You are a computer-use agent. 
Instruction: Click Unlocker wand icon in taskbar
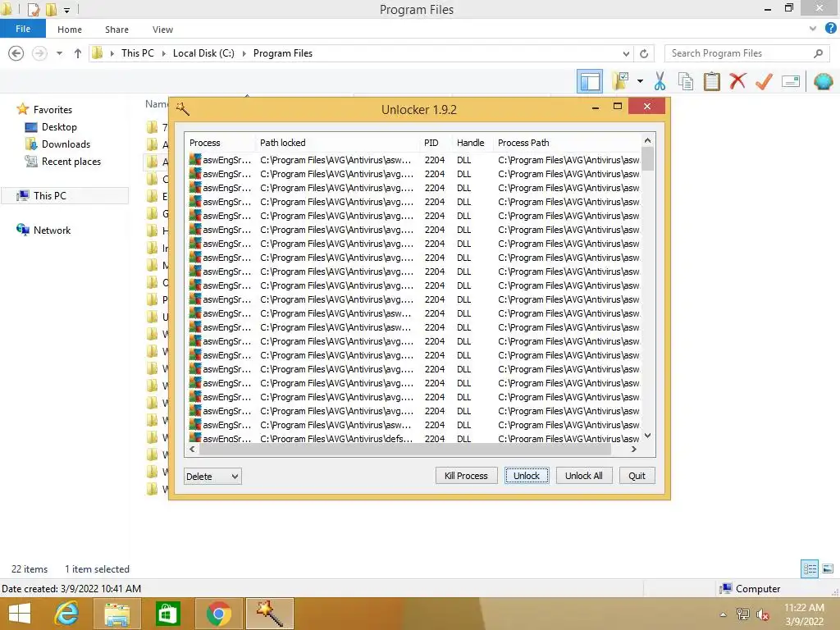269,614
